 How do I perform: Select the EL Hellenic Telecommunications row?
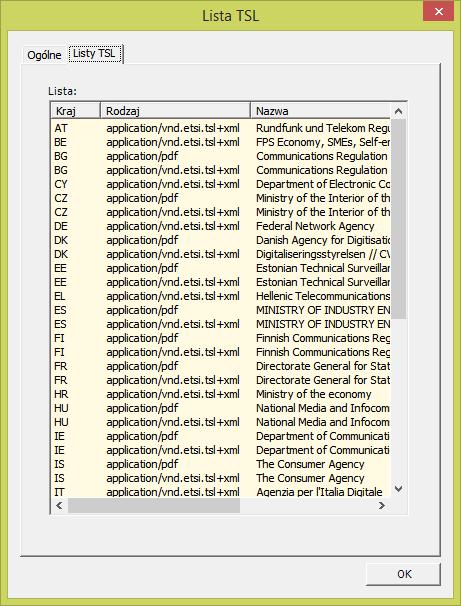221,296
